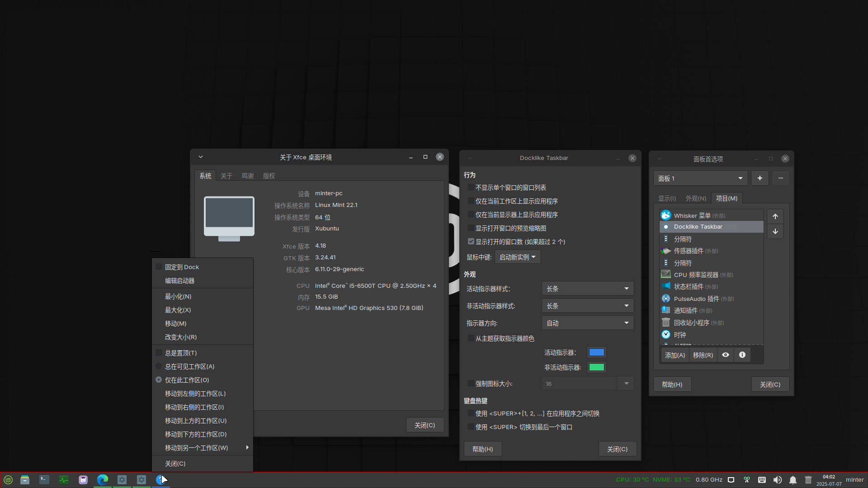Viewport: 868px width, 488px height.
Task: Click 关闭(C) button in About Xfce window
Action: point(425,425)
